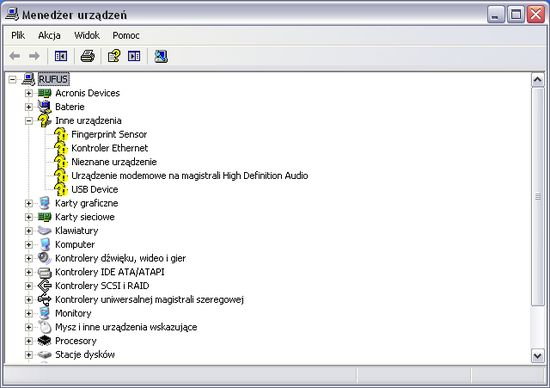Click the Kontrolery SCSI i RAID icon
The image size is (550, 388).
click(44, 286)
